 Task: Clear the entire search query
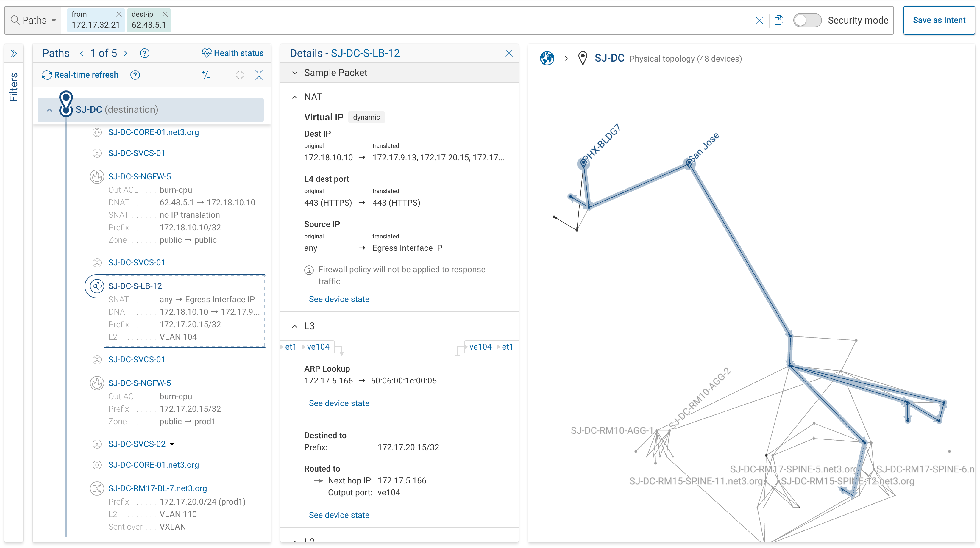coord(759,20)
